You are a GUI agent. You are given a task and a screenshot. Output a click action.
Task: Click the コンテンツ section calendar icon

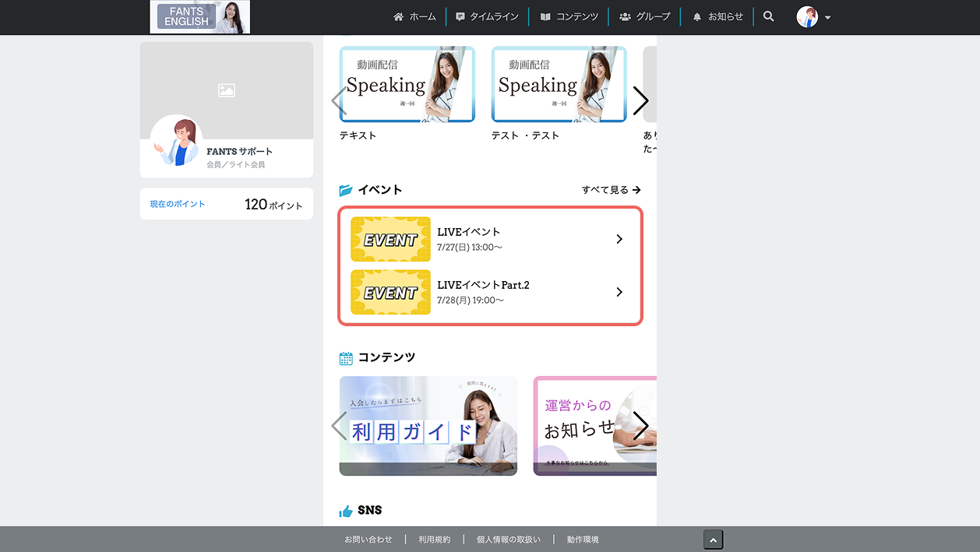[346, 358]
